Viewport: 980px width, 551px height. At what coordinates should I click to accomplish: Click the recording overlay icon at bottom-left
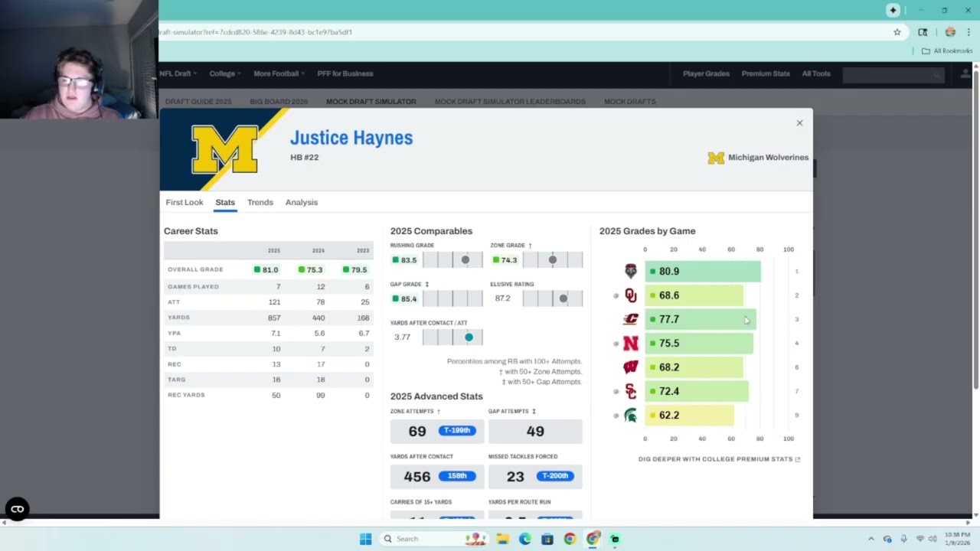tap(17, 509)
